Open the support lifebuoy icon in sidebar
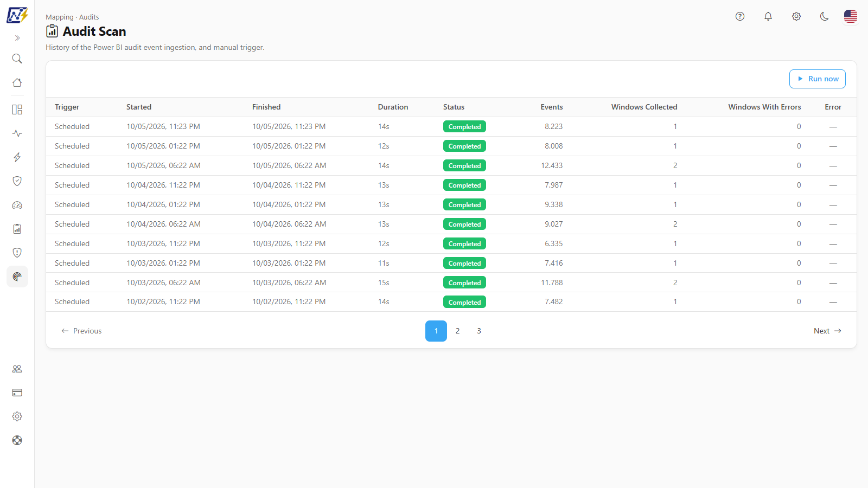The image size is (868, 488). (17, 440)
